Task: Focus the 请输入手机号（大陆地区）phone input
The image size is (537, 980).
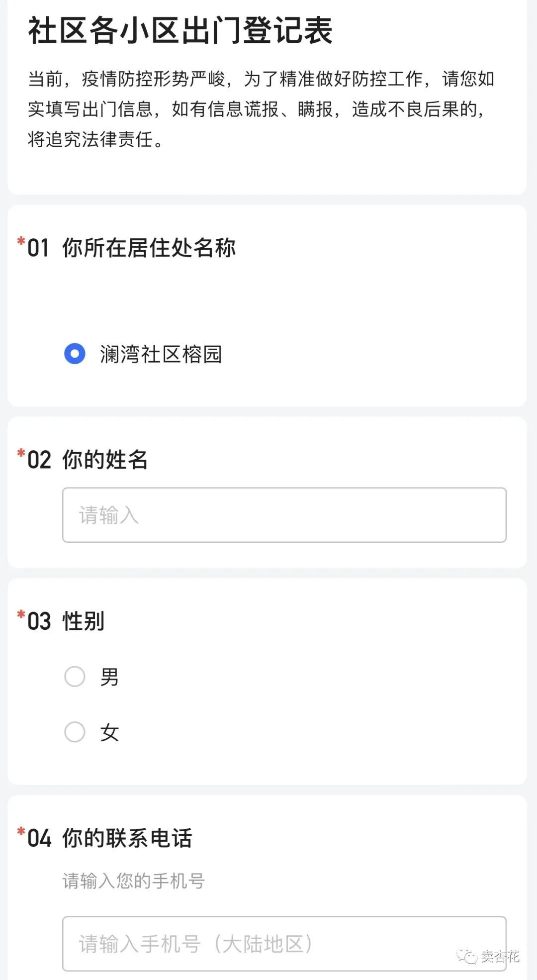Action: click(x=284, y=944)
